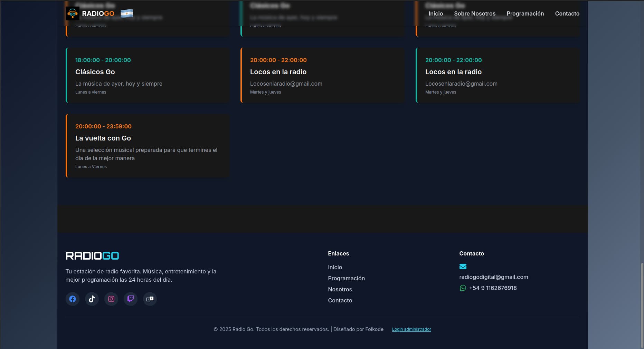
Task: Click phone number +54 9 1162676918
Action: (493, 288)
